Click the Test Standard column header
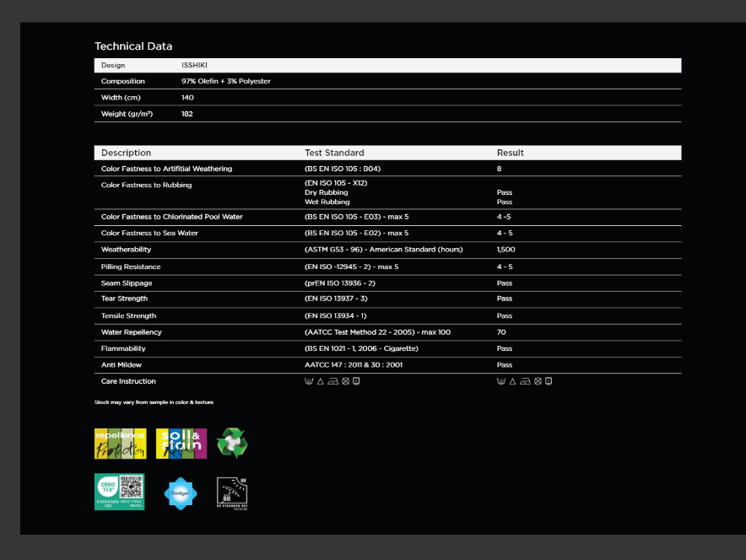 334,153
